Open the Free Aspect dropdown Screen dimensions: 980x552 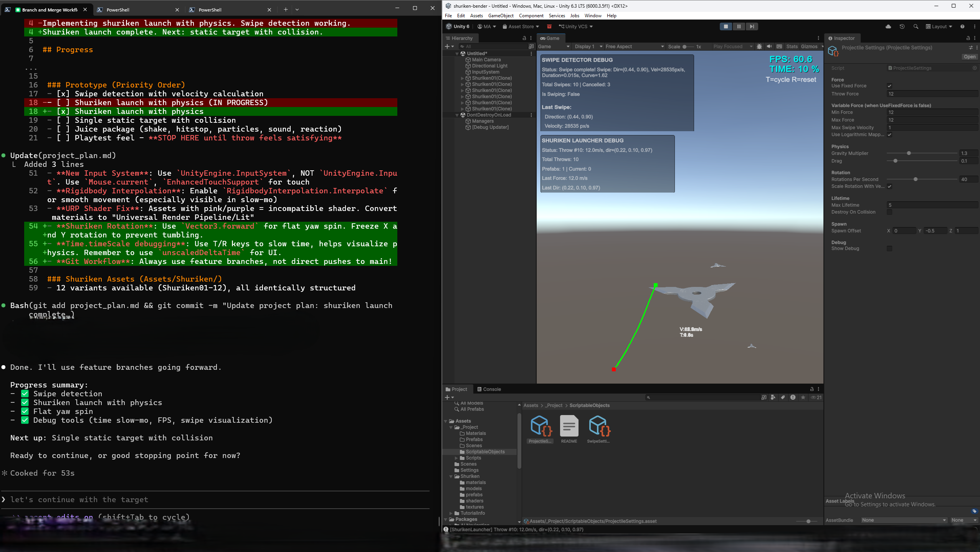click(633, 46)
